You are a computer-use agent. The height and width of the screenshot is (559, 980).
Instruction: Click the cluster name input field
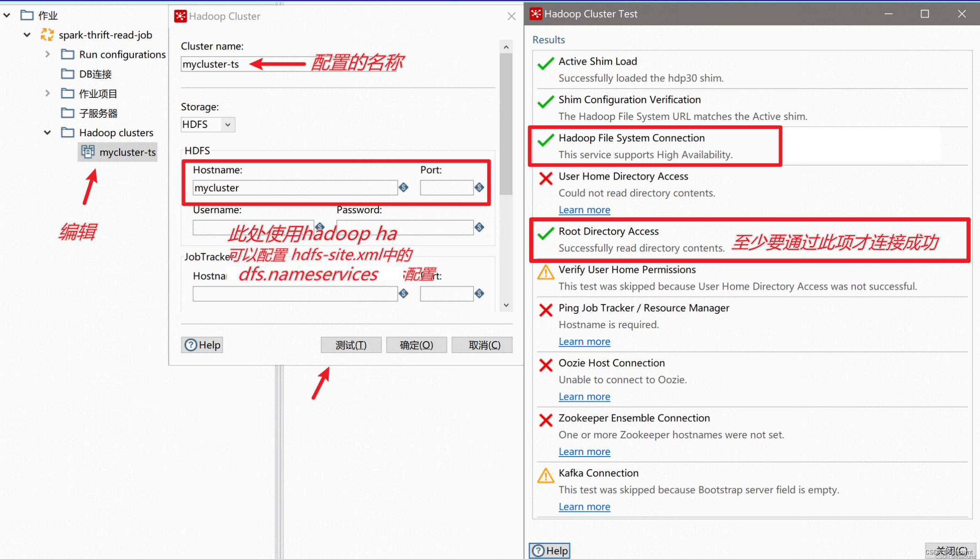click(x=336, y=63)
